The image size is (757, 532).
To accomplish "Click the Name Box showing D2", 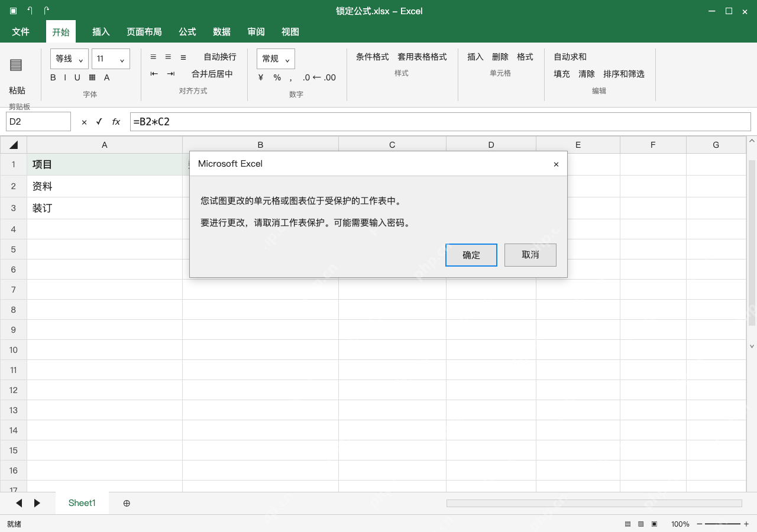I will (x=38, y=122).
